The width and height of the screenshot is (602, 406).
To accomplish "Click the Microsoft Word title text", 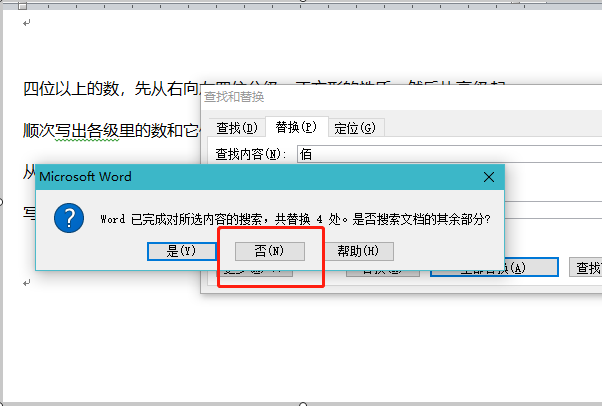I will (x=85, y=177).
